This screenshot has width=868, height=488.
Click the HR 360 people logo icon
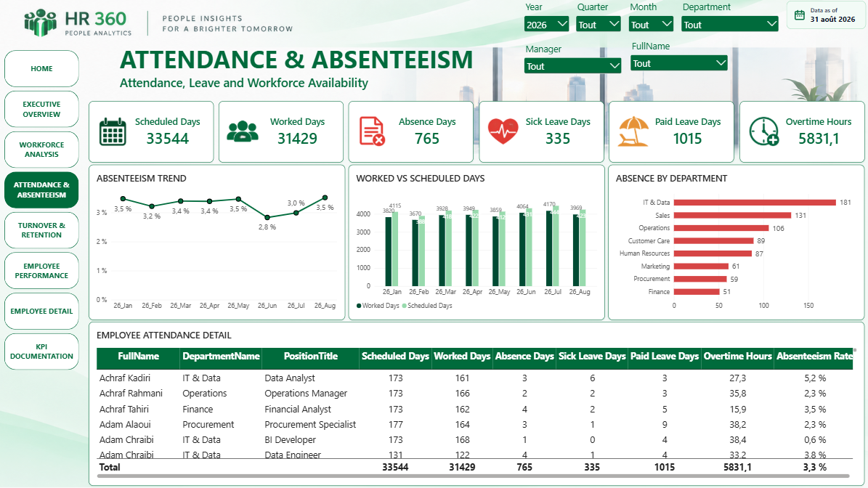41,23
